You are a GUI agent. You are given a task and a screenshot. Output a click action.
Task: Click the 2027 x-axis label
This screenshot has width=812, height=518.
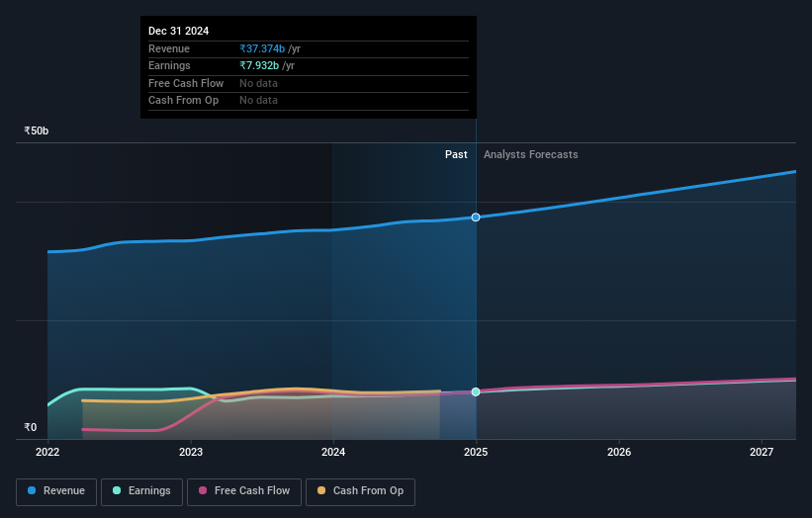pyautogui.click(x=762, y=453)
